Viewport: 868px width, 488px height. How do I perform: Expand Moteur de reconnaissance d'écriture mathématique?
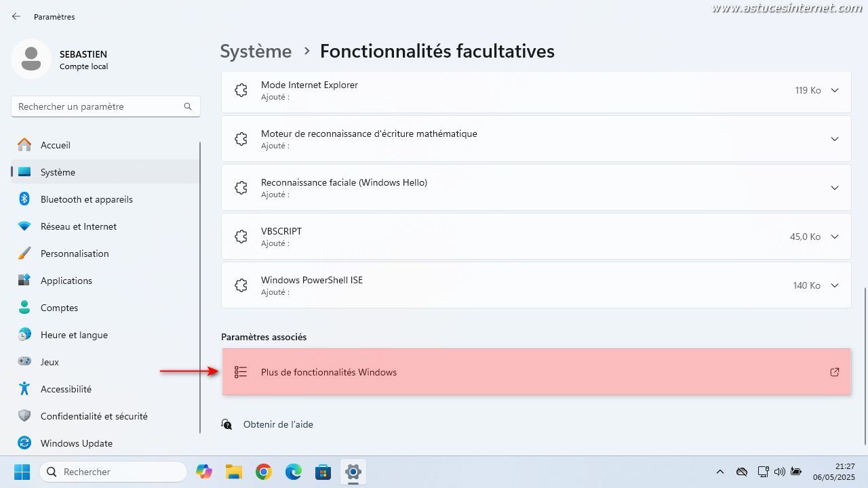[x=835, y=139]
